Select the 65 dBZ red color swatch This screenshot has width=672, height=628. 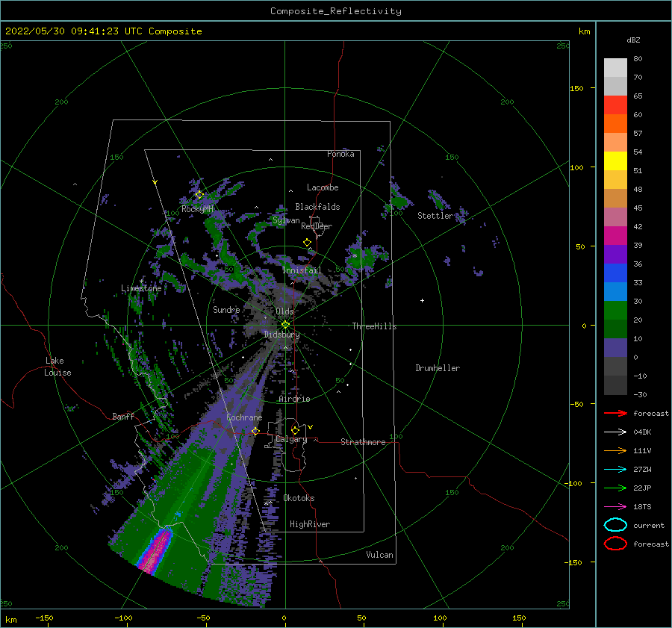coord(615,105)
